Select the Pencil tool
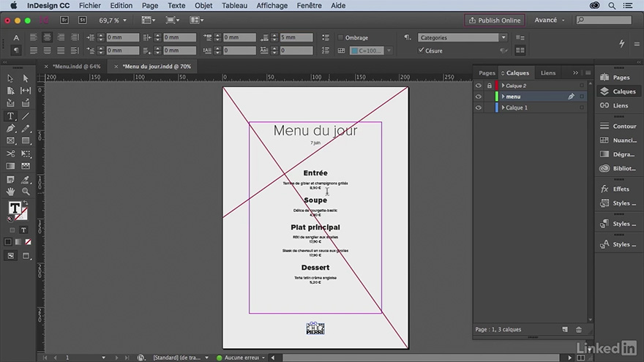644x362 pixels. tap(26, 129)
